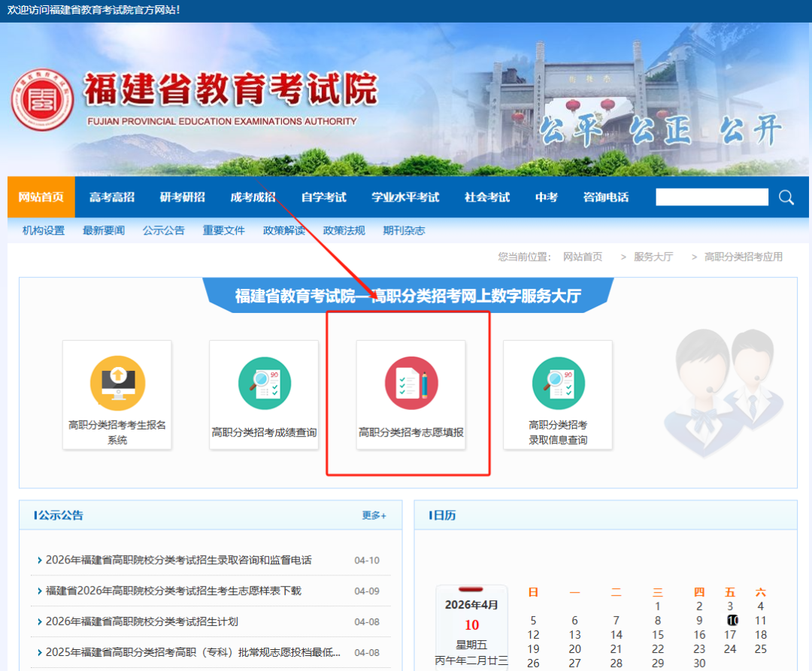The width and height of the screenshot is (812, 671).
Task: Open the 高职分类招考成绩查询 icon
Action: (x=264, y=384)
